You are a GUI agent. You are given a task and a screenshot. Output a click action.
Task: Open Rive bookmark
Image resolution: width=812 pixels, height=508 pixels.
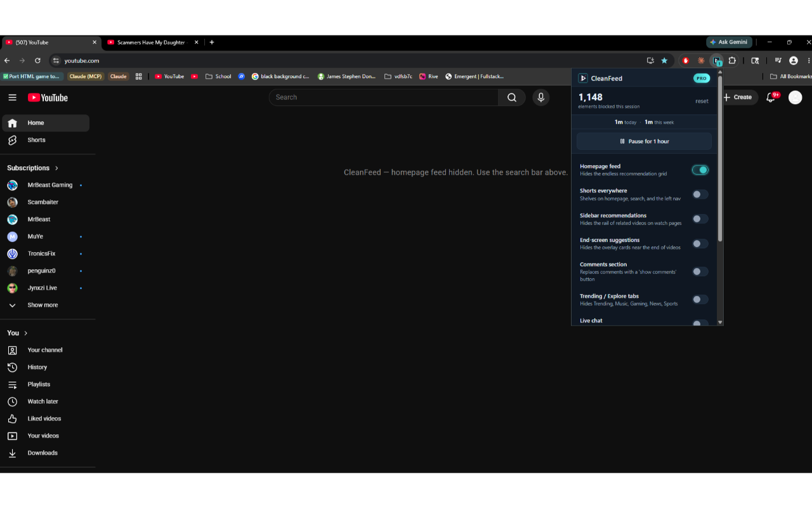tap(429, 76)
